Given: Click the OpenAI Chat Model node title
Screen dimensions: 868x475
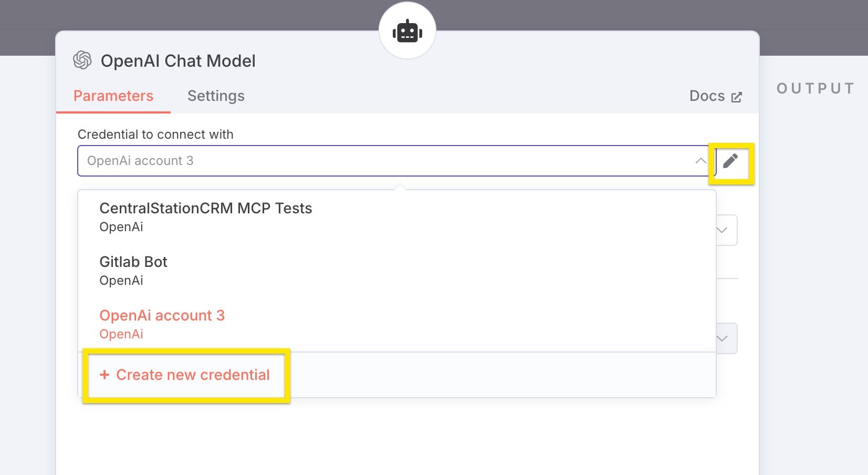Looking at the screenshot, I should (x=178, y=61).
